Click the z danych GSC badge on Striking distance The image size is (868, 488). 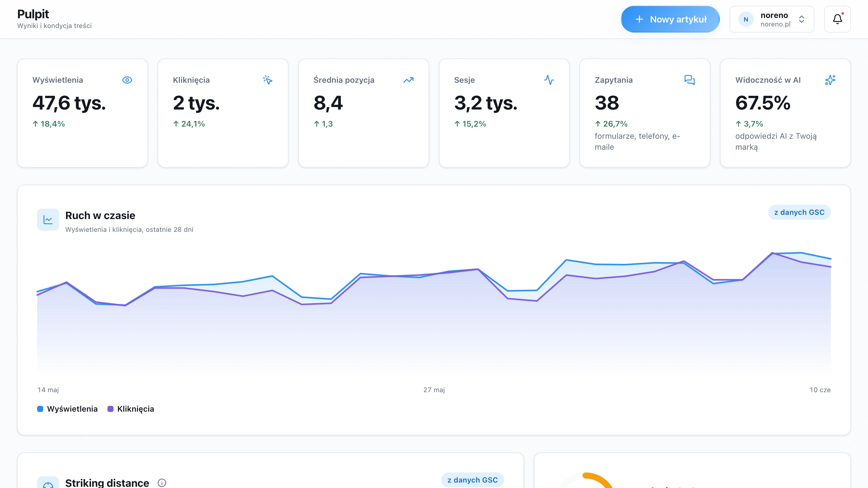[472, 480]
